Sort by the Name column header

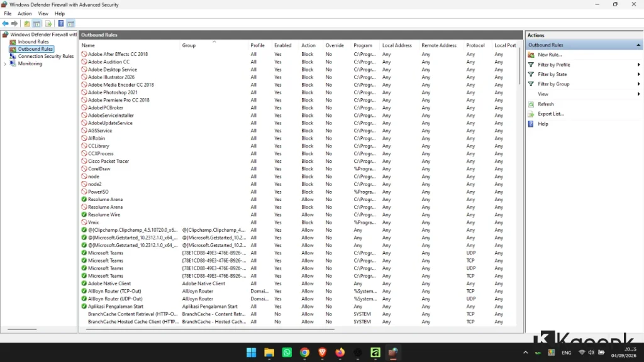tap(130, 45)
